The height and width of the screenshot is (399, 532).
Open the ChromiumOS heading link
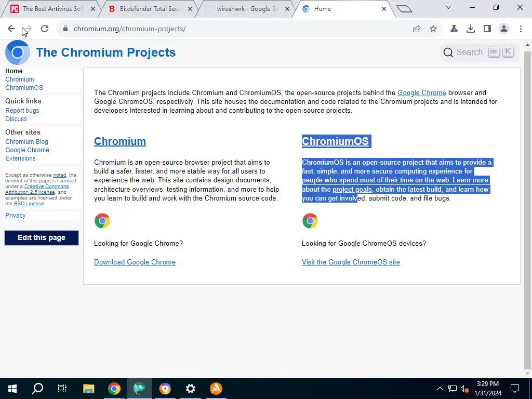[x=335, y=141]
